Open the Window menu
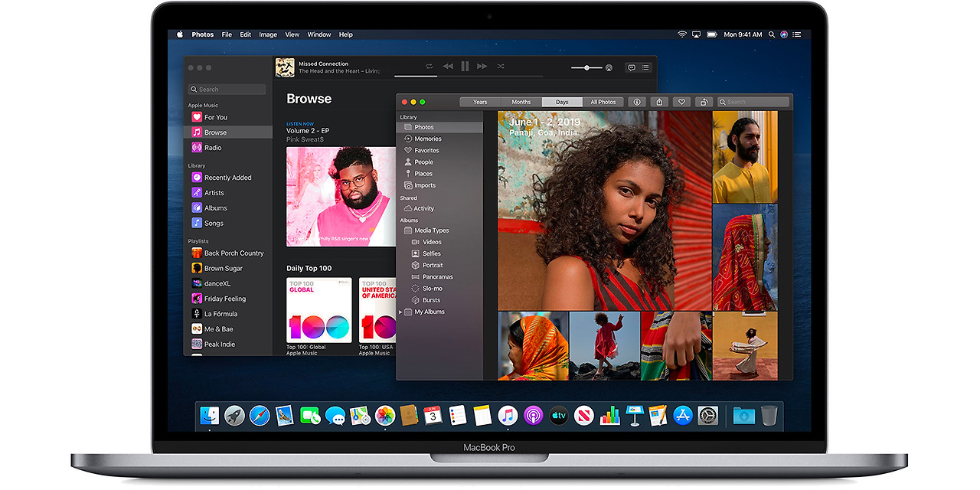The image size is (980, 490). click(x=319, y=34)
